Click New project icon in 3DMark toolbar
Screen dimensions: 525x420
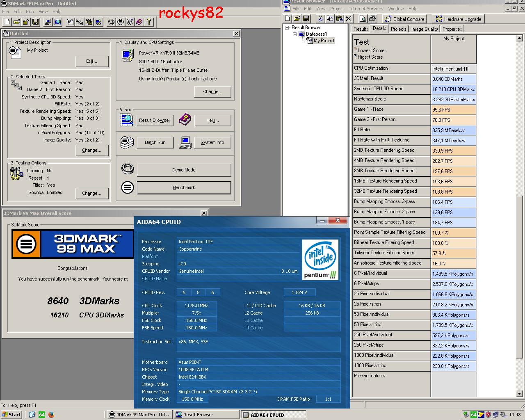coord(6,22)
